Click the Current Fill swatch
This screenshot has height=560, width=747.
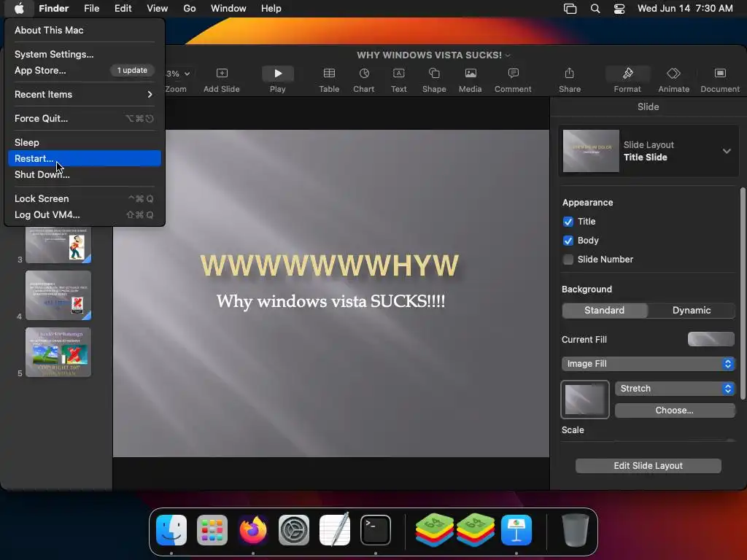click(x=711, y=340)
